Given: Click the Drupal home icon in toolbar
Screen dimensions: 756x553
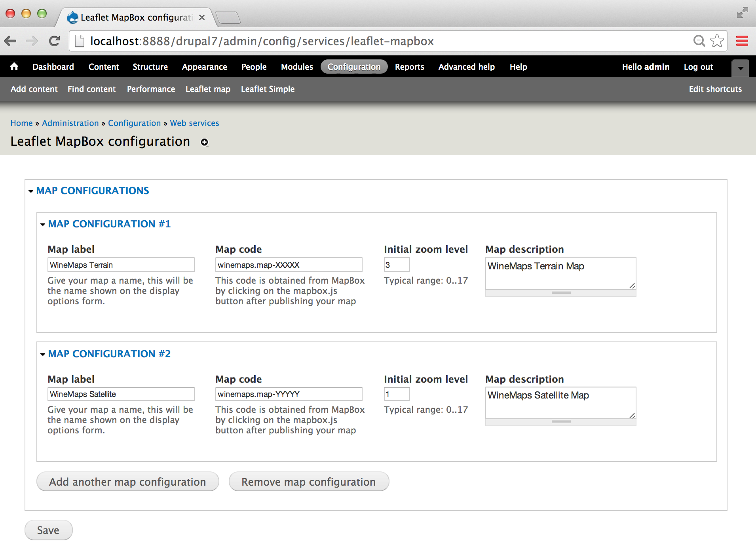Looking at the screenshot, I should pos(14,67).
